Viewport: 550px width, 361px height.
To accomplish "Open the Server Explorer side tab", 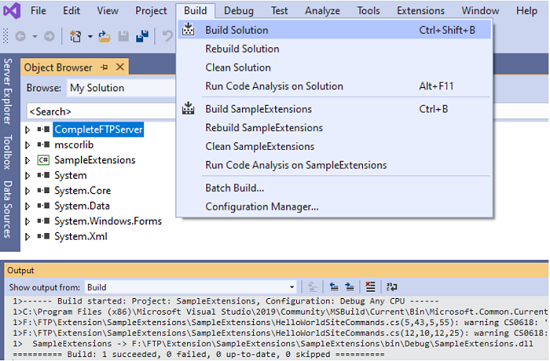I will 7,91.
